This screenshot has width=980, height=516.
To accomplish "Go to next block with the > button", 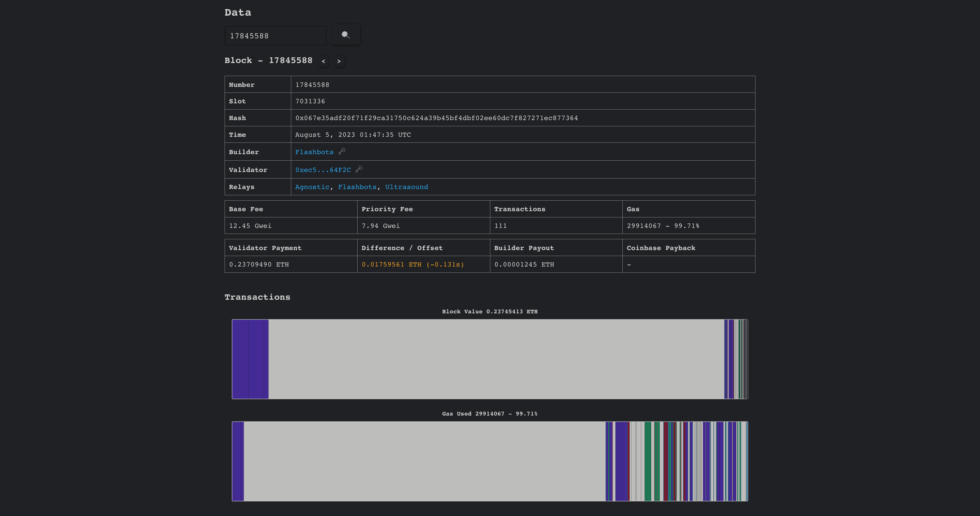I will [339, 61].
